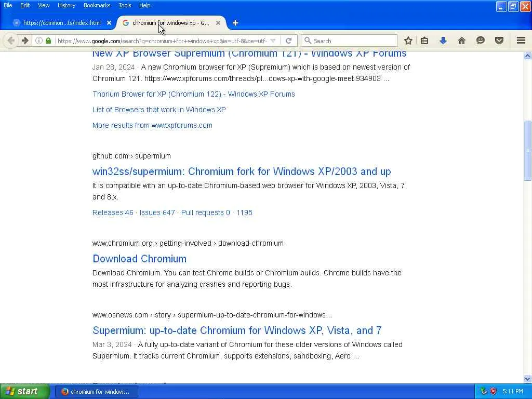Close the common…ts/index.html tab
Image resolution: width=532 pixels, height=399 pixels.
tap(109, 23)
